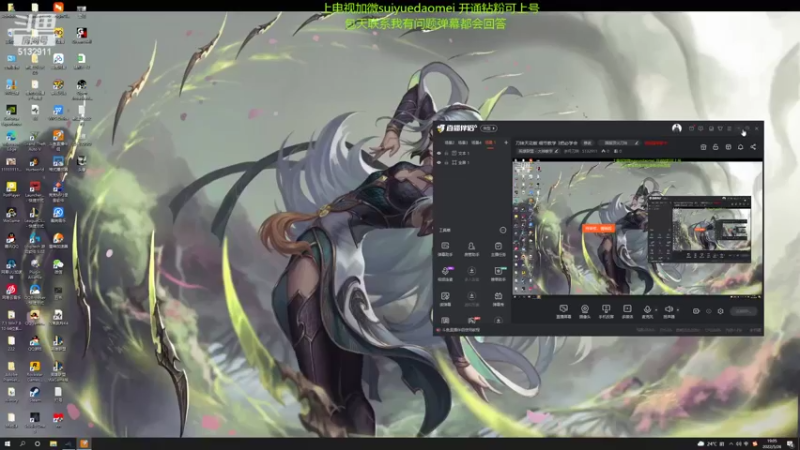This screenshot has width=800, height=450.
Task: Open the orange streaming app on the taskbar
Action: click(x=84, y=444)
